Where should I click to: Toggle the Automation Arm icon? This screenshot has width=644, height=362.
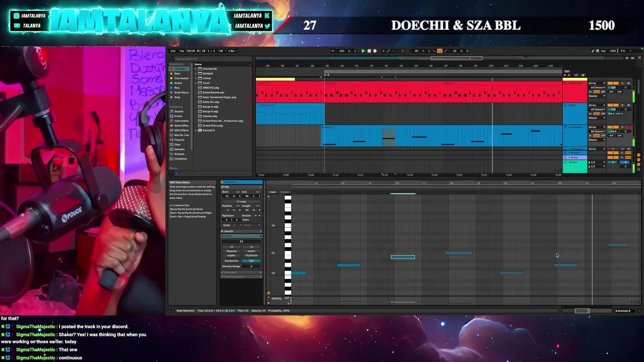pyautogui.click(x=388, y=51)
